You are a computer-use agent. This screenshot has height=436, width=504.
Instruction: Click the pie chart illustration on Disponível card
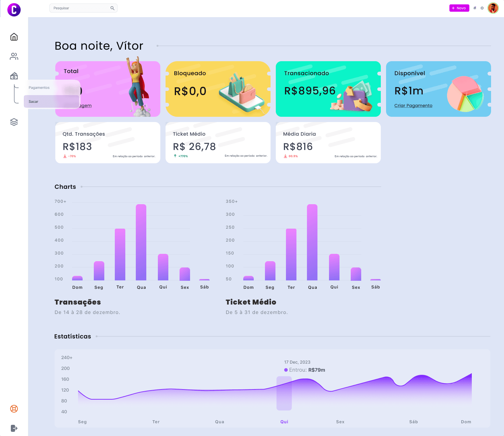[465, 94]
